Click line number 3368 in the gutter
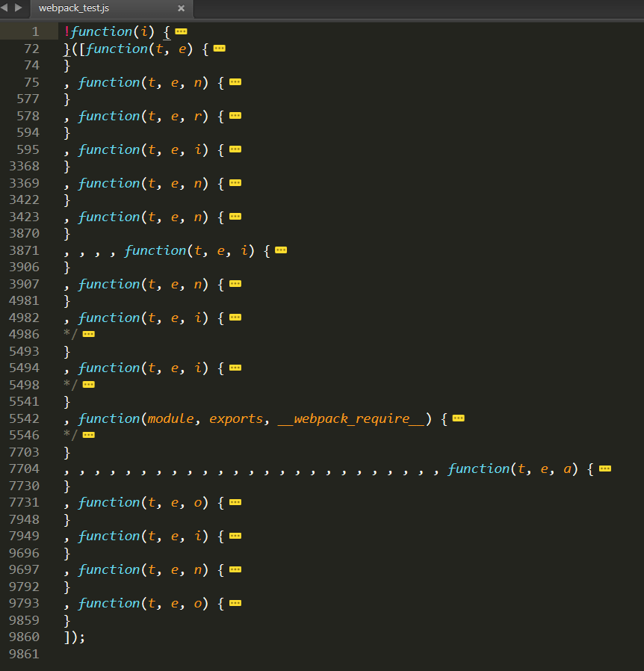The image size is (644, 671). point(24,166)
